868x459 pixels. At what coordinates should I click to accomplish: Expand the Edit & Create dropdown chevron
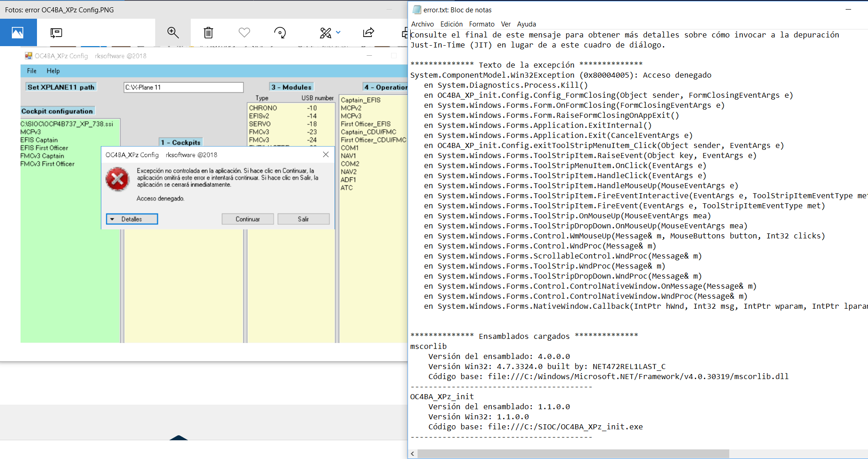338,32
